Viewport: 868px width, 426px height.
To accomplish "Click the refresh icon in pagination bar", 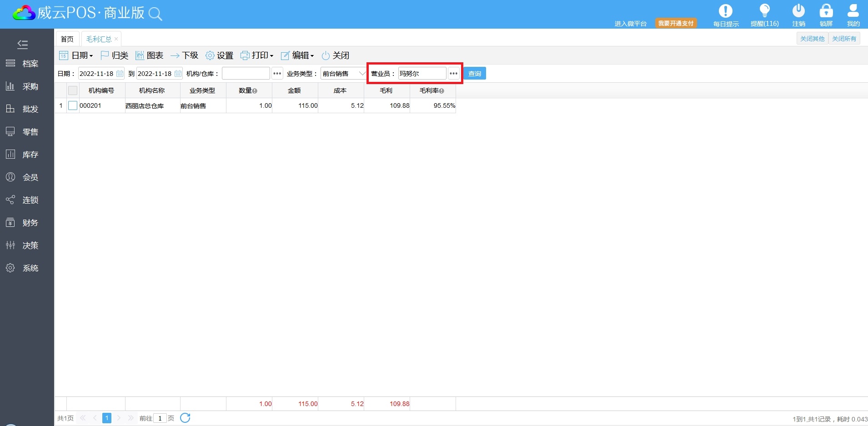I will pyautogui.click(x=185, y=418).
